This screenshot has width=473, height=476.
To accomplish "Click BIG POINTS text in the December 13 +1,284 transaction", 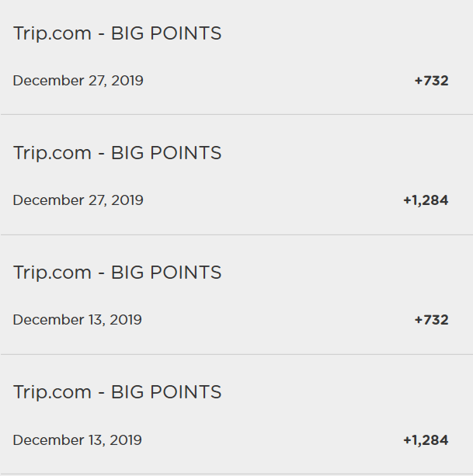I will tap(166, 392).
